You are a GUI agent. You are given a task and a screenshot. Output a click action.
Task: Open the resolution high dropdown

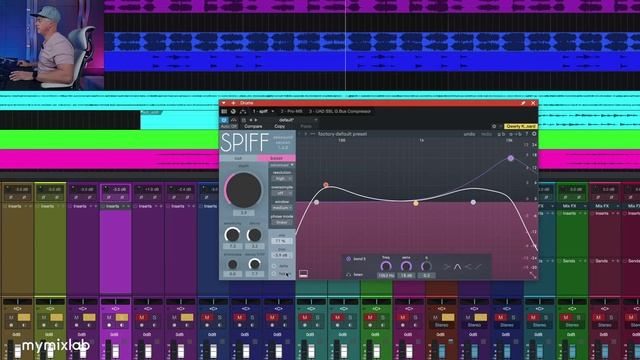[282, 179]
